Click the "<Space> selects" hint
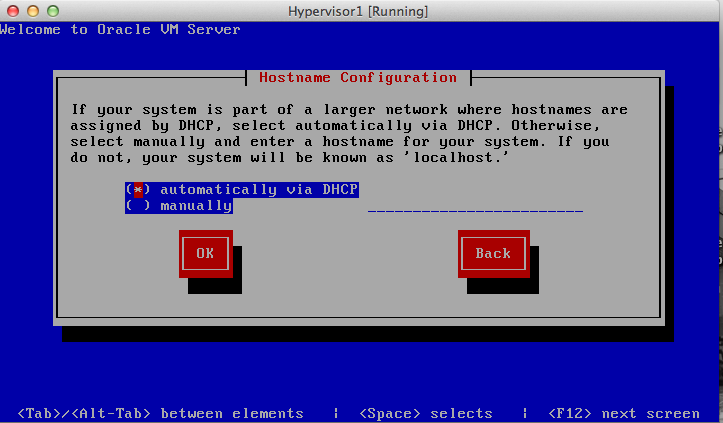This screenshot has height=423, width=723. point(425,413)
